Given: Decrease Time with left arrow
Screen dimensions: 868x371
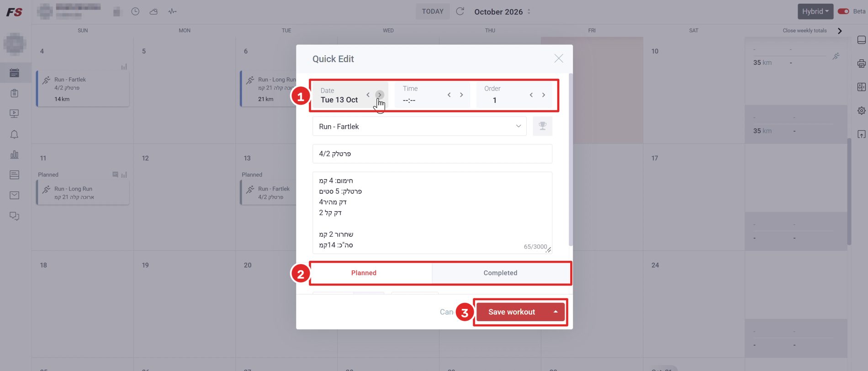Looking at the screenshot, I should tap(449, 95).
